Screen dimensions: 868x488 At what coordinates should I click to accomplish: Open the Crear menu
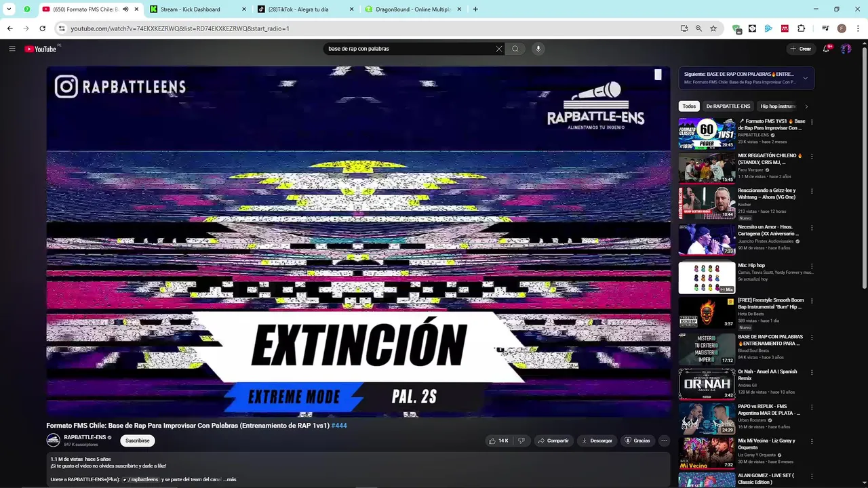pos(801,49)
